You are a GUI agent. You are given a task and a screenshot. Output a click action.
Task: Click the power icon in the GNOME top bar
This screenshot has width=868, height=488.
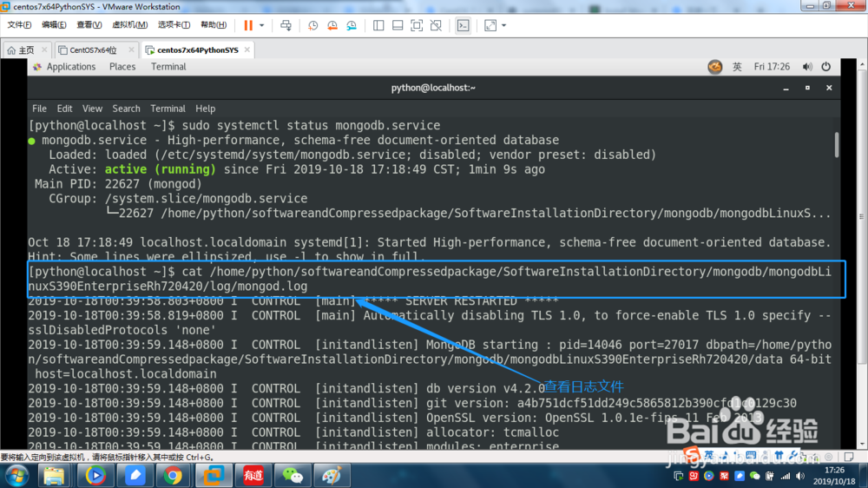tap(826, 67)
